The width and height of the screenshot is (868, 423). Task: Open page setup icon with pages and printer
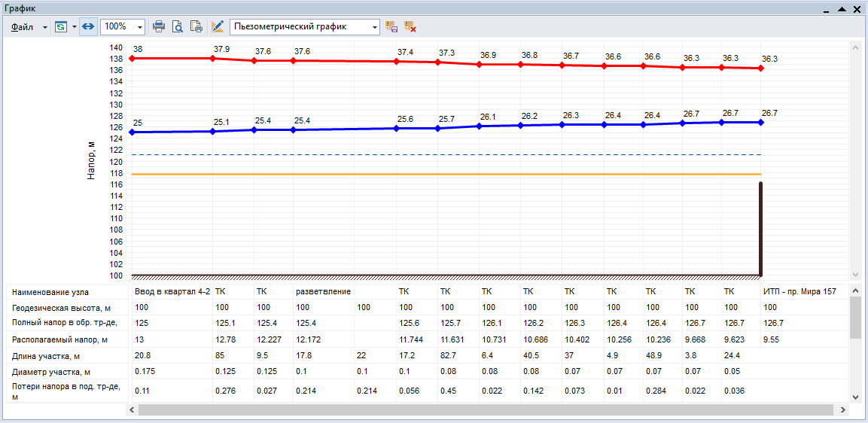(x=196, y=26)
